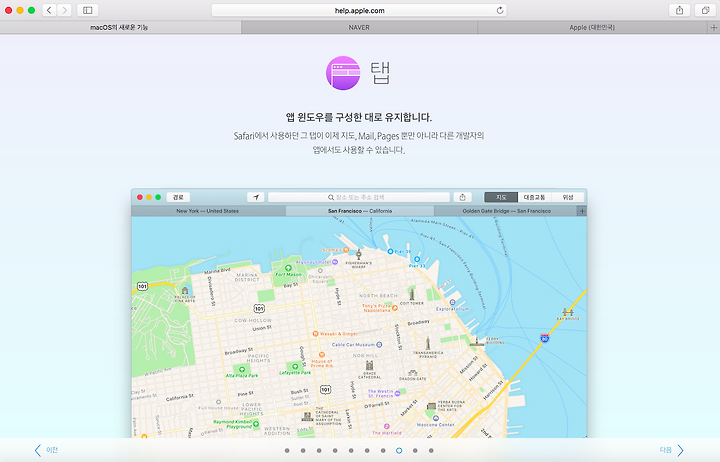Image resolution: width=720 pixels, height=462 pixels.
Task: Click the Tony's Pizza Napoletana marker
Action: 394,308
